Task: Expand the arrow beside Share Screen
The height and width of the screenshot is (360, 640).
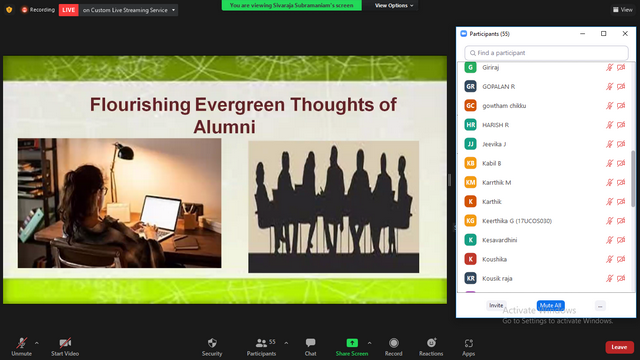Action: tap(369, 343)
